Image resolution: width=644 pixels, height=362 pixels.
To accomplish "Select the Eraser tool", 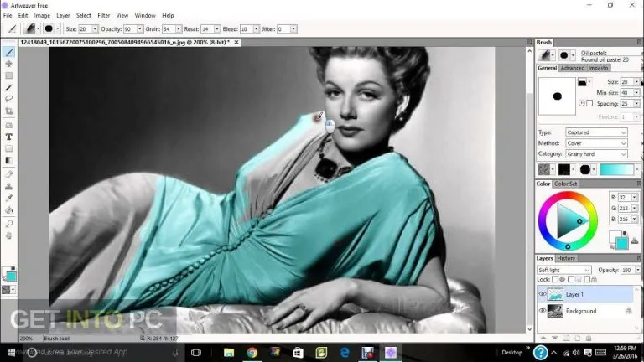I will 8,174.
